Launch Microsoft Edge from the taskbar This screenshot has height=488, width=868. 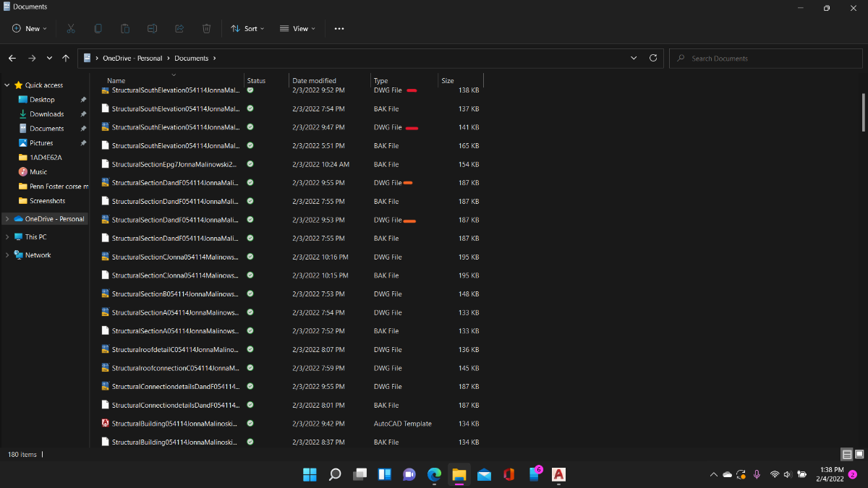pos(434,474)
